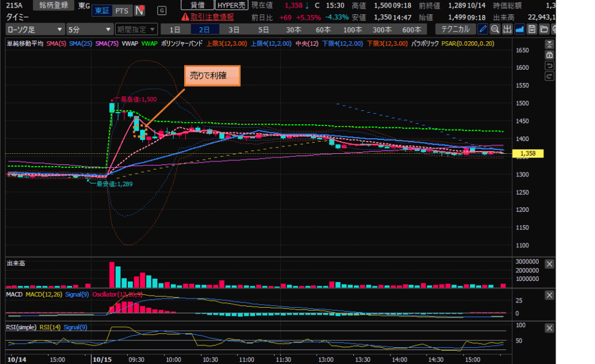The width and height of the screenshot is (595, 364).
Task: Click the red-dotted N news icon
Action: [x=140, y=10]
